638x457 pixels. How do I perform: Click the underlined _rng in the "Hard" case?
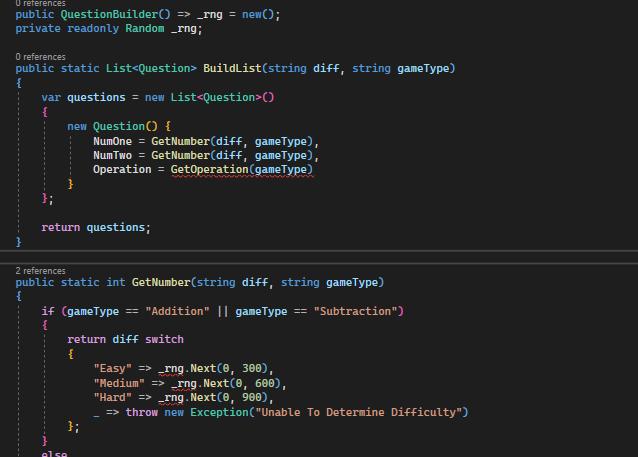pos(171,398)
